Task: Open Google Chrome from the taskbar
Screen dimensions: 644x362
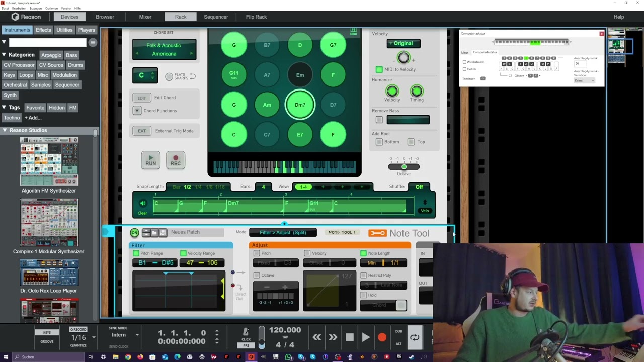Action: coord(128,357)
